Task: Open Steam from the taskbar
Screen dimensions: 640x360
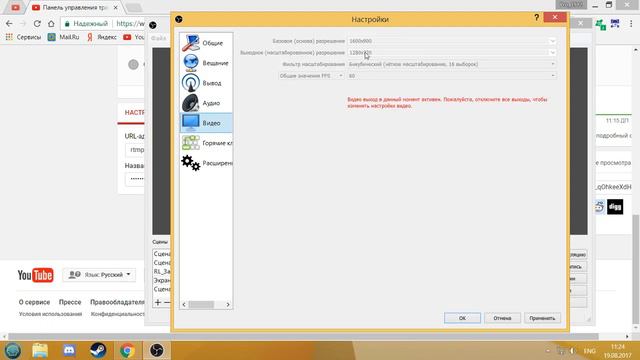Action: point(98,351)
